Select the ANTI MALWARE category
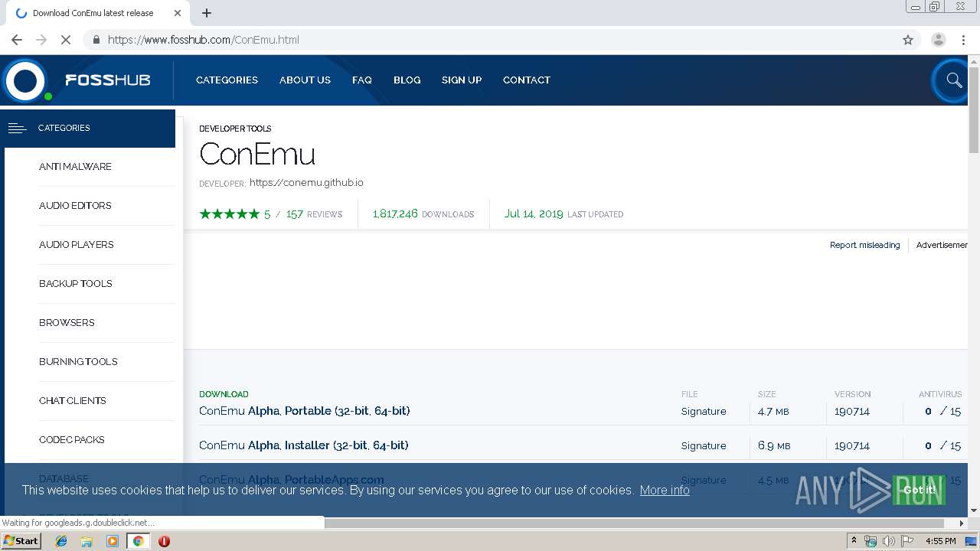The height and width of the screenshot is (551, 980). point(75,166)
